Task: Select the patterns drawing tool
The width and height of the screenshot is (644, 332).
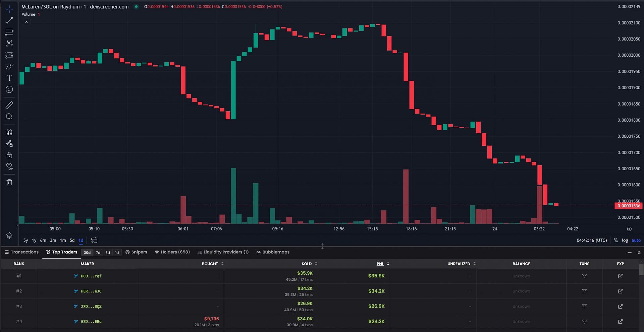Action: 9,44
